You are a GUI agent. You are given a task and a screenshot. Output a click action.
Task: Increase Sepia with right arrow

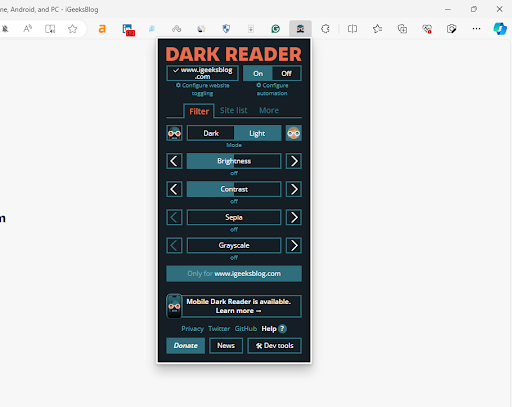294,217
